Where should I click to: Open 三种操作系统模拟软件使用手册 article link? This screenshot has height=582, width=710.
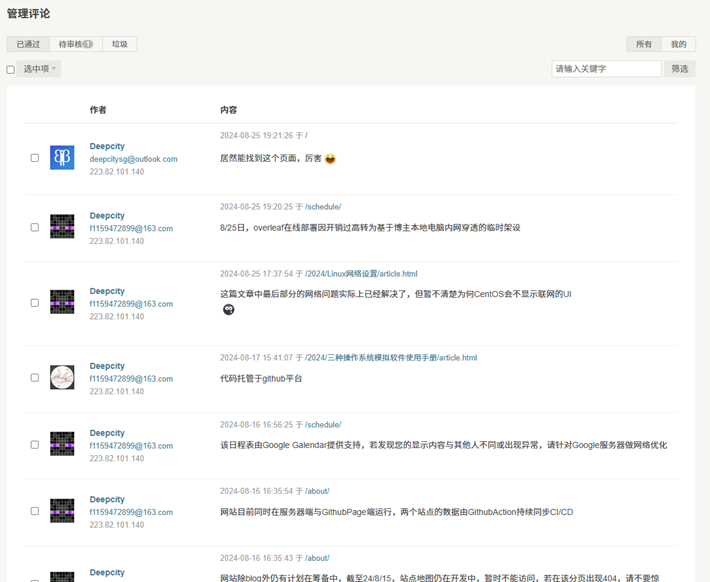point(391,357)
